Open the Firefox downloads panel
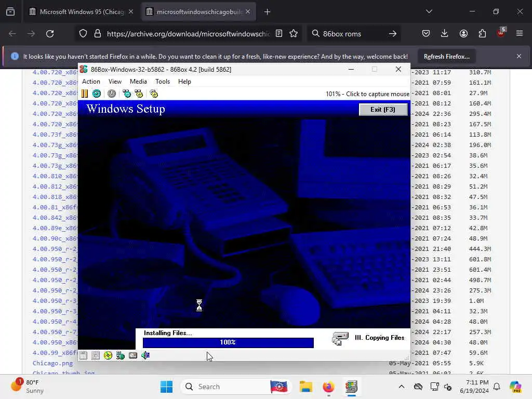Screen dimensions: 532x399 pyautogui.click(x=445, y=34)
